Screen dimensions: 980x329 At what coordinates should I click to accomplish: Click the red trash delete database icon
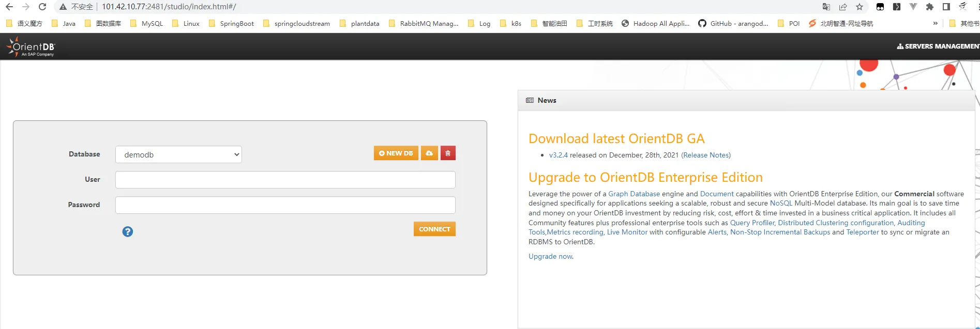tap(448, 153)
